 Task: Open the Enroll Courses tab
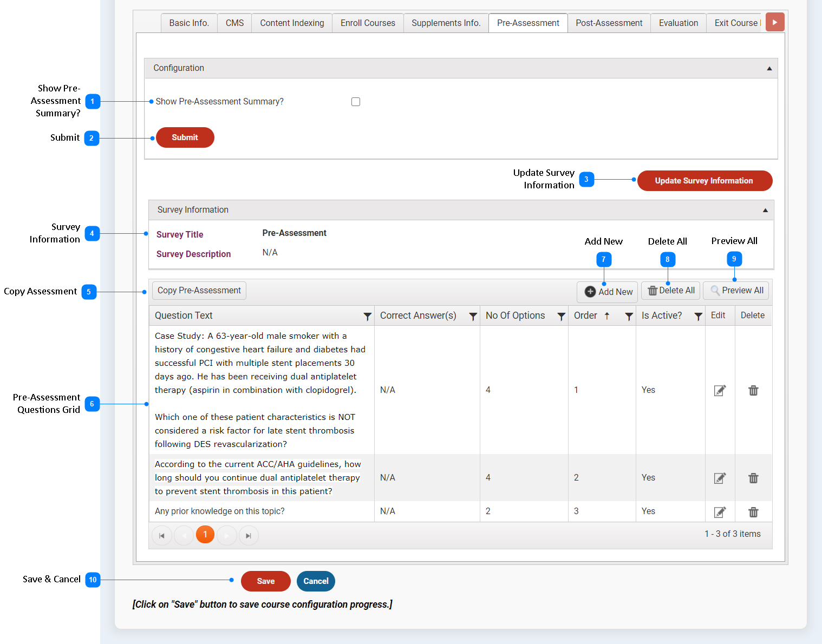click(x=368, y=23)
